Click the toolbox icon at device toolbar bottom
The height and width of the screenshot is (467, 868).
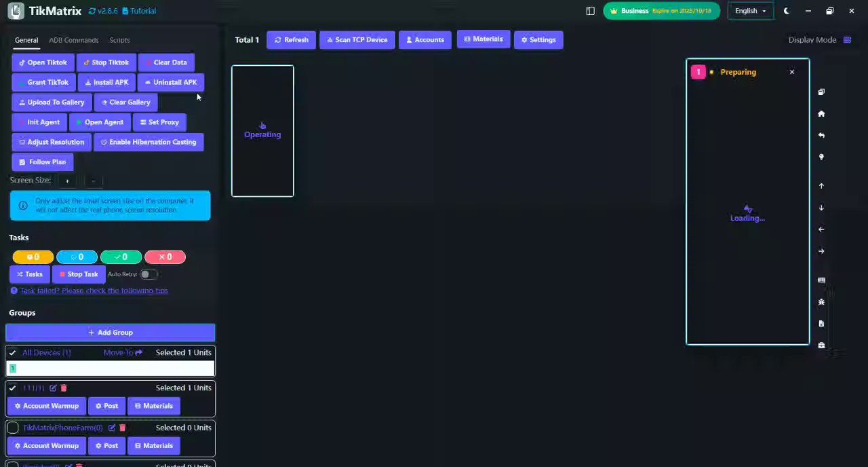pyautogui.click(x=821, y=345)
